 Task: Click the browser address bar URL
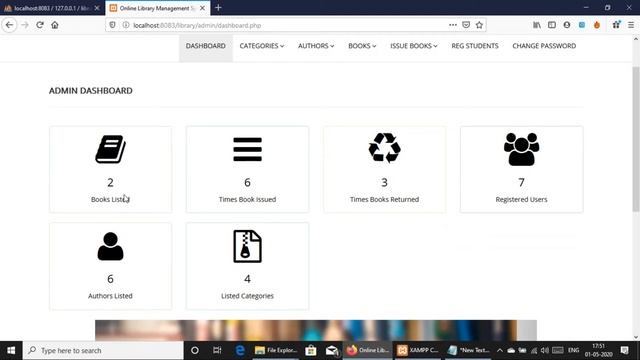197,25
